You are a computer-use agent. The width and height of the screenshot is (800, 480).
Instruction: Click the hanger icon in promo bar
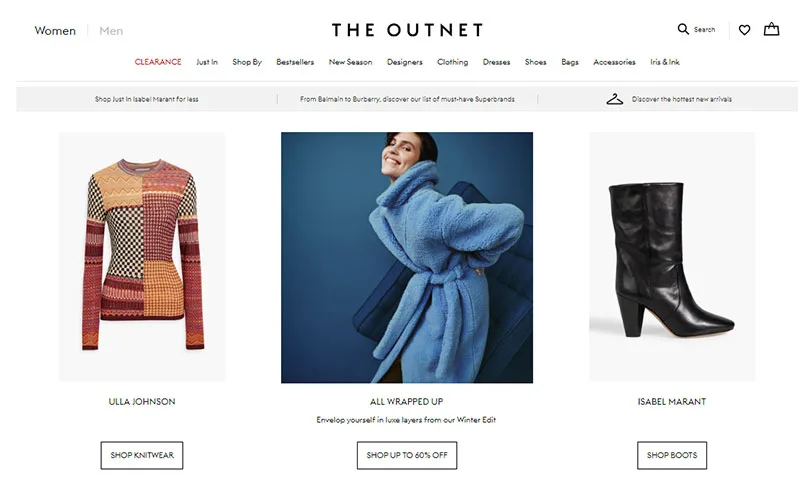pyautogui.click(x=614, y=99)
